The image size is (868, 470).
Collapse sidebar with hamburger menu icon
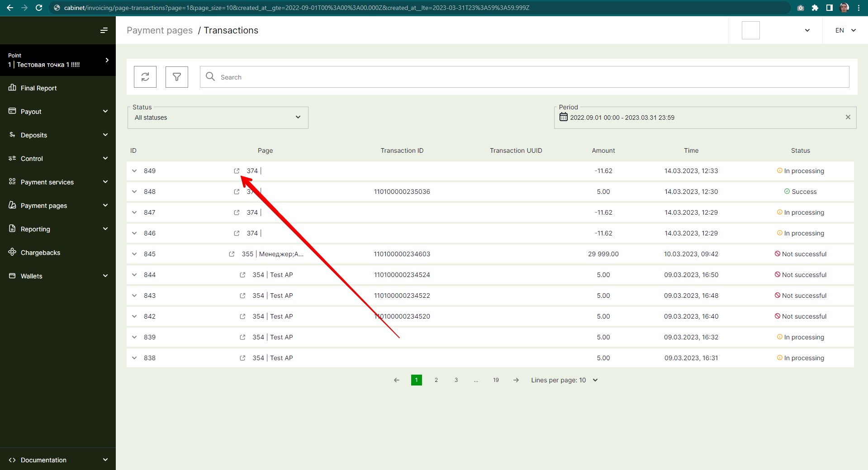pos(104,30)
